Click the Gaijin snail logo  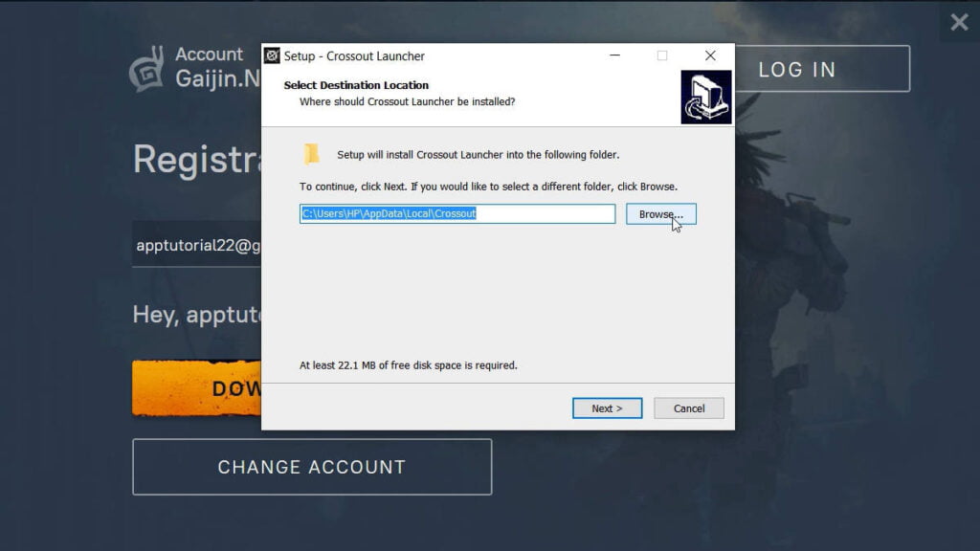tap(146, 69)
